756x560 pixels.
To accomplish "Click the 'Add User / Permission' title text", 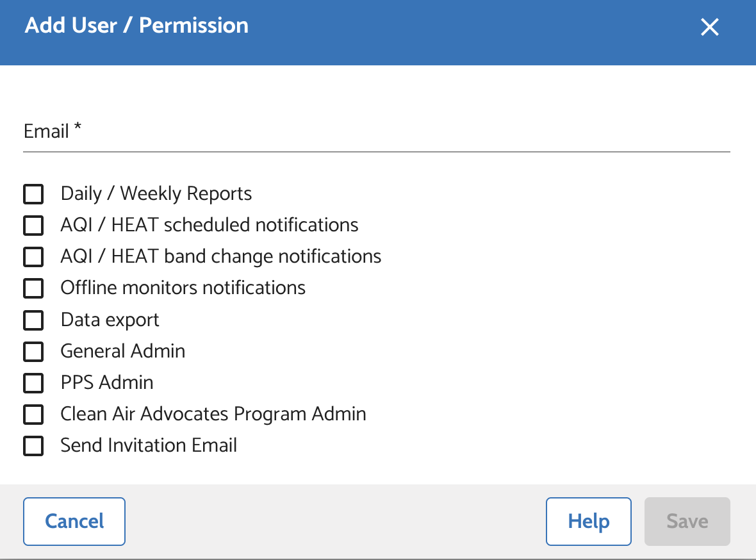I will click(x=136, y=26).
